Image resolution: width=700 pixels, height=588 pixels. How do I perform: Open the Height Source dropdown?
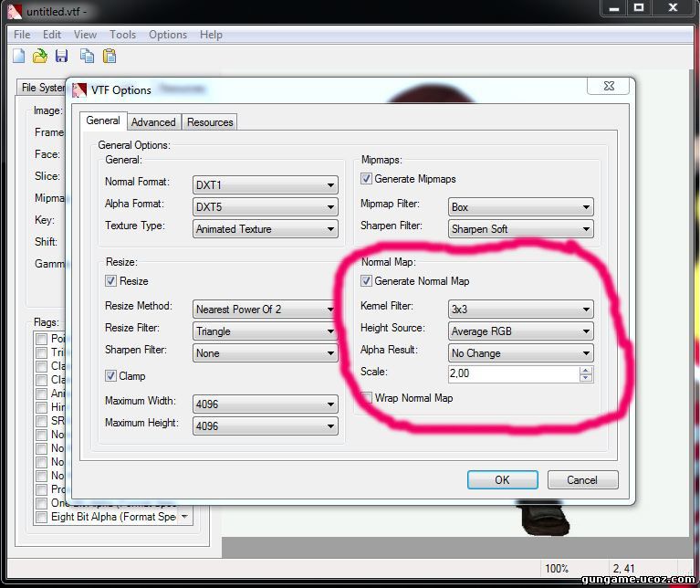coord(520,331)
